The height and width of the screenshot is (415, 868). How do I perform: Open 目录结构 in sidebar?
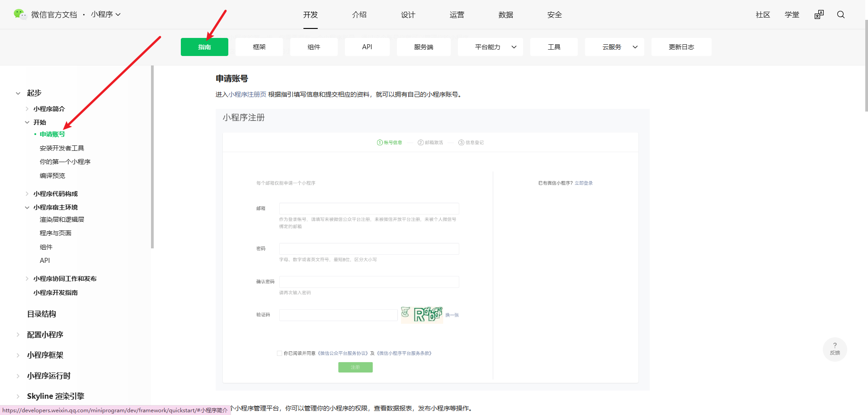42,314
